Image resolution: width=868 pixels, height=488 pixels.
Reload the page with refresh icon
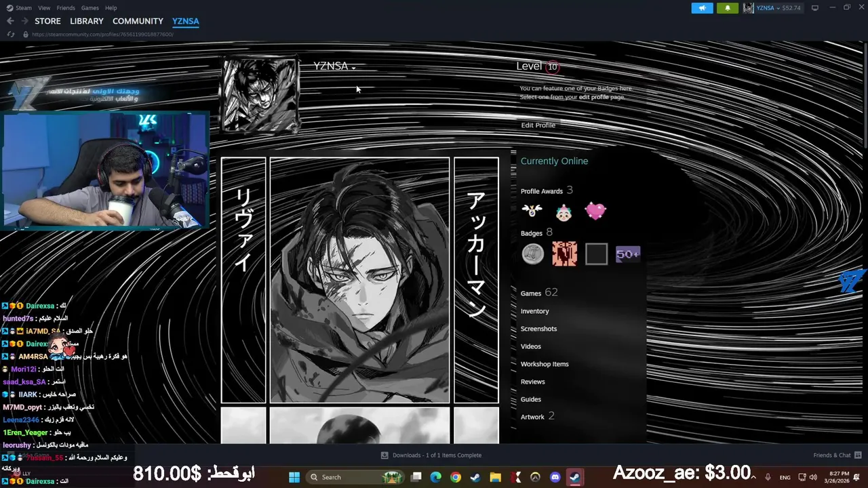(10, 34)
